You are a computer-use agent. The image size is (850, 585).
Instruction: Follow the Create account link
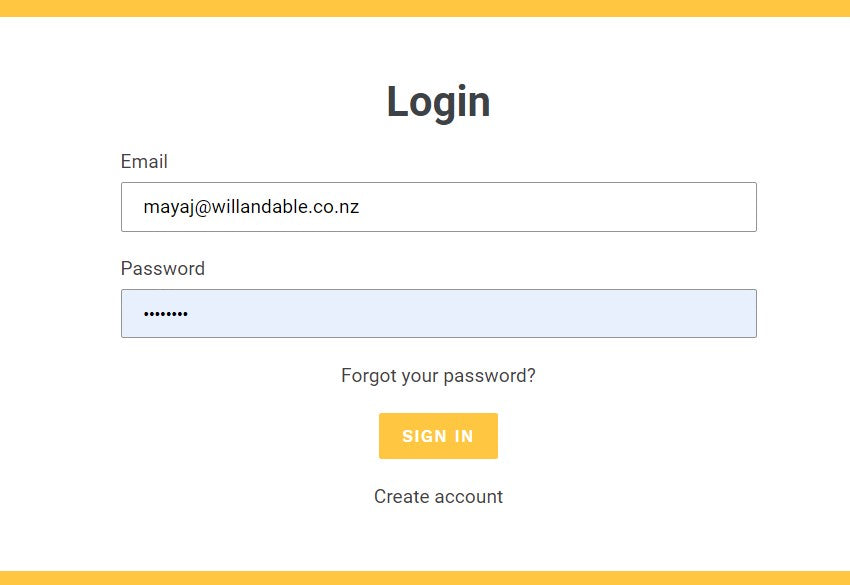pos(438,497)
